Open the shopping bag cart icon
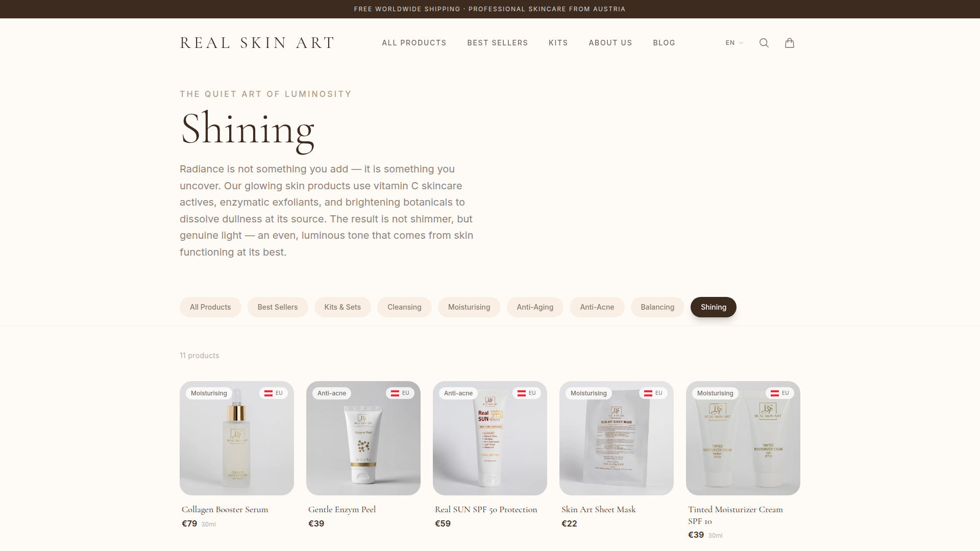This screenshot has width=980, height=551. point(790,43)
